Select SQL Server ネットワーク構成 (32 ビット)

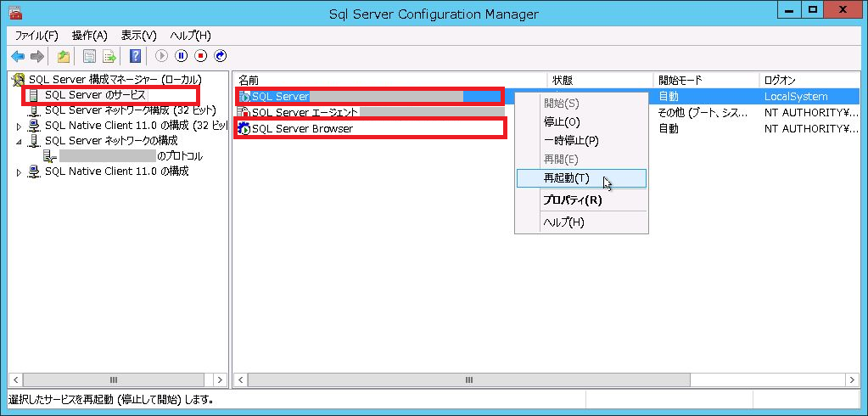[x=130, y=110]
